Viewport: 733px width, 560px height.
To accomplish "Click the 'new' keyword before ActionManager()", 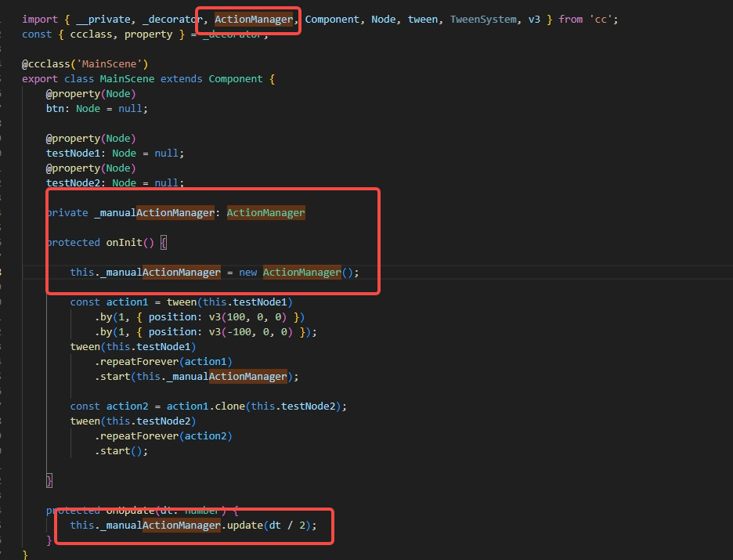I will pos(247,273).
